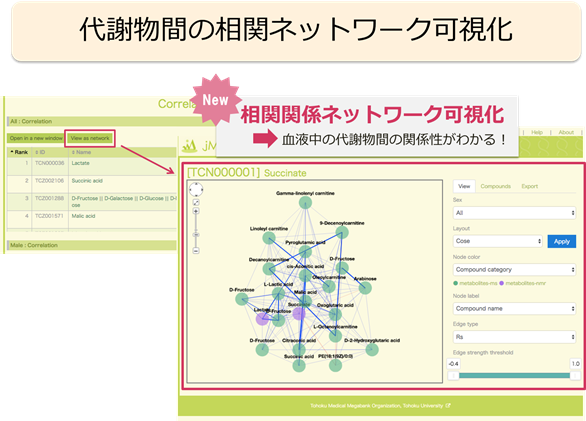The width and height of the screenshot is (586, 421).
Task: Click Open in a new window button
Action: (x=36, y=138)
